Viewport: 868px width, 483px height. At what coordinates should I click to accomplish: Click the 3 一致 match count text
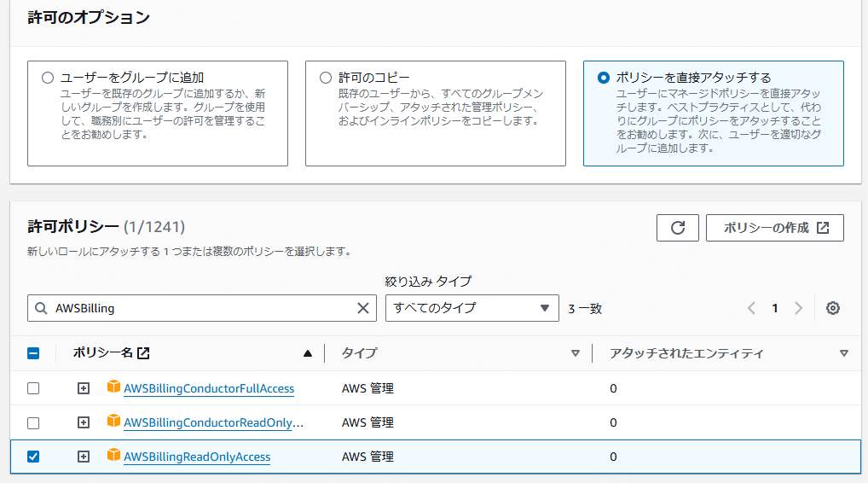585,309
